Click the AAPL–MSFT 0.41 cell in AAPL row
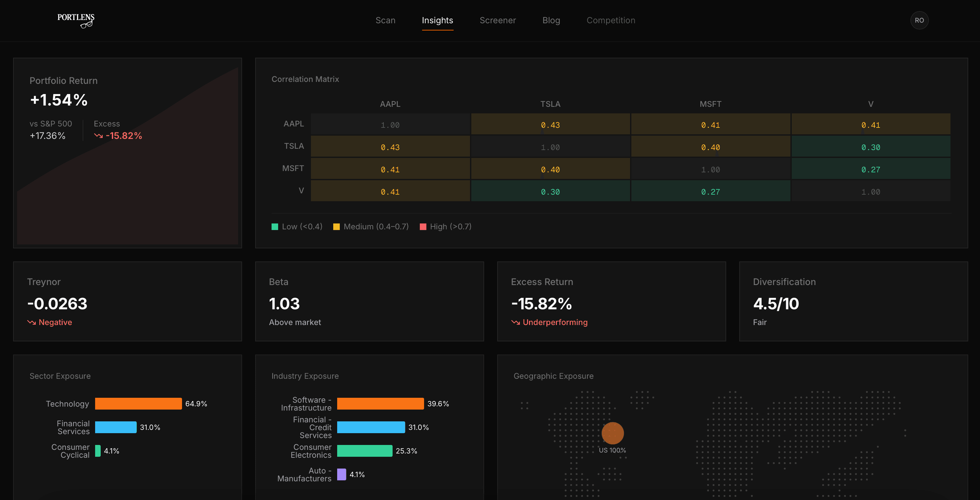This screenshot has height=500, width=980. 710,125
